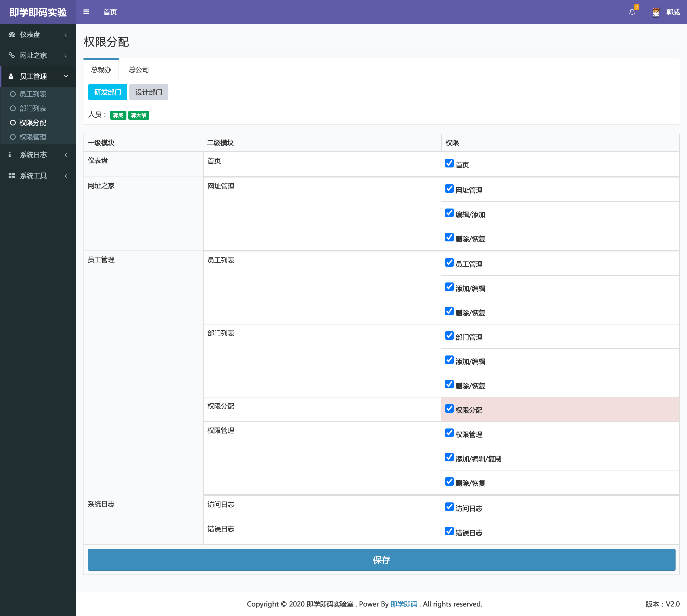
Task: Uncheck the 网址管理 permission checkbox
Action: 449,188
